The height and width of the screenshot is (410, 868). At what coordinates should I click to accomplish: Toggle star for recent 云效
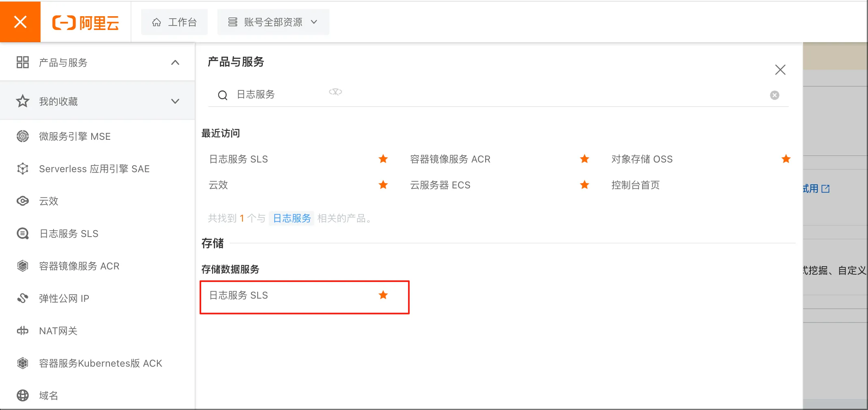383,185
